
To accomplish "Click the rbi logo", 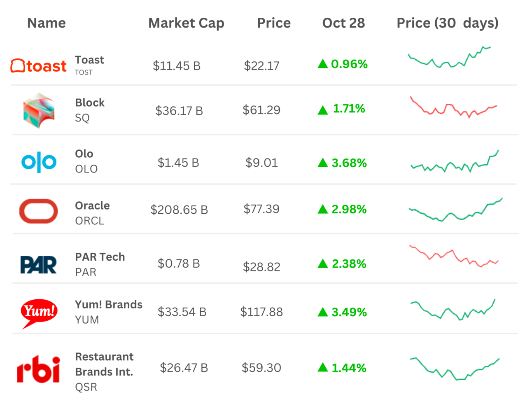I will pyautogui.click(x=38, y=369).
